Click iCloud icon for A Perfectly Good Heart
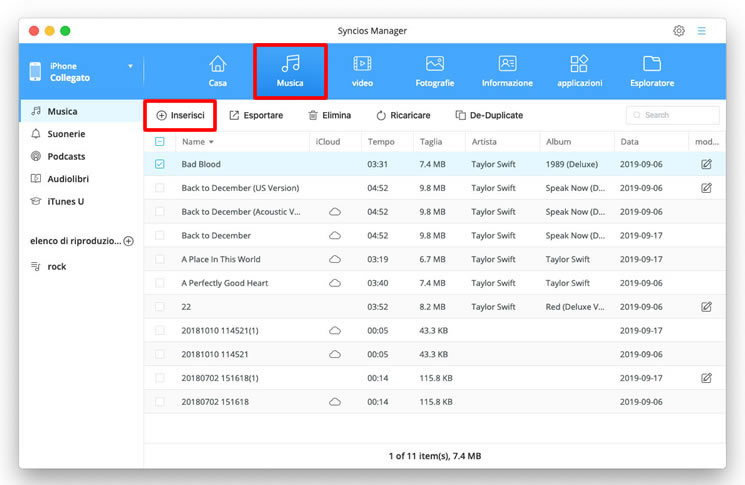 click(x=335, y=283)
